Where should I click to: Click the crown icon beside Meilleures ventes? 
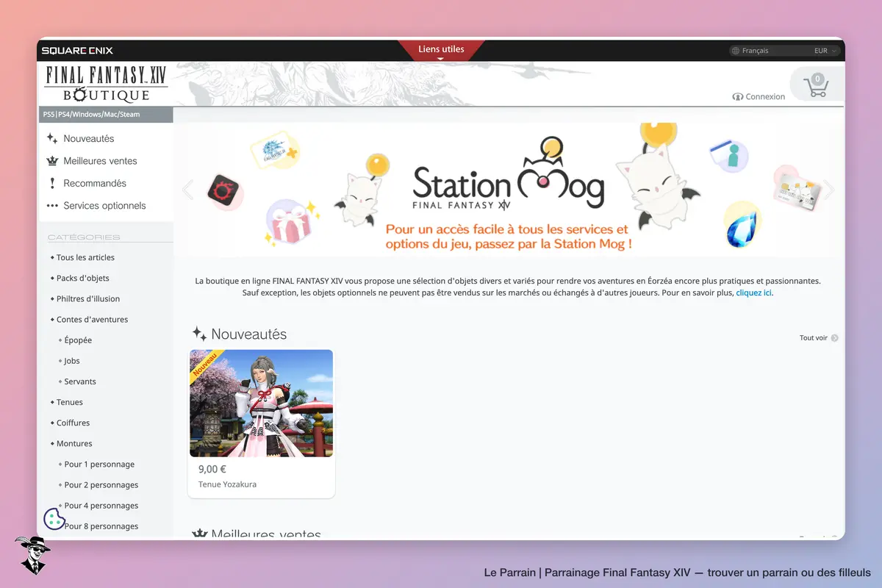[52, 161]
